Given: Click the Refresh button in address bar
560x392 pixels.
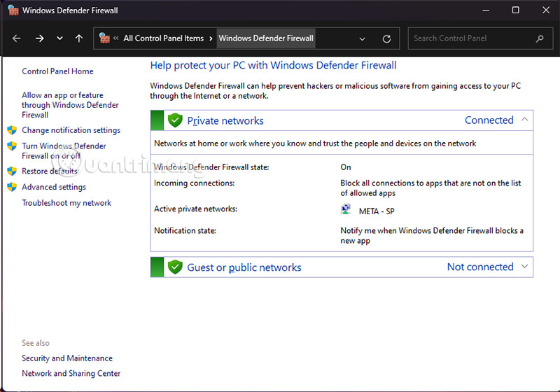Looking at the screenshot, I should [x=386, y=38].
